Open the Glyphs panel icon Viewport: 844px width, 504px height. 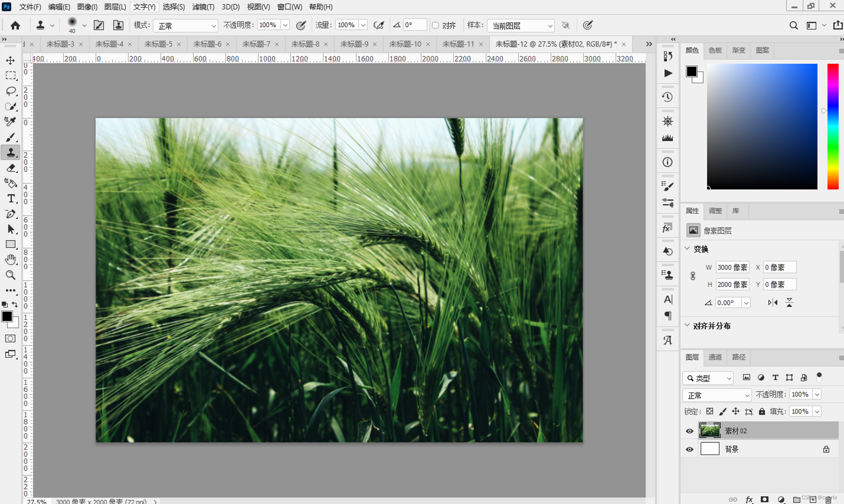(667, 340)
